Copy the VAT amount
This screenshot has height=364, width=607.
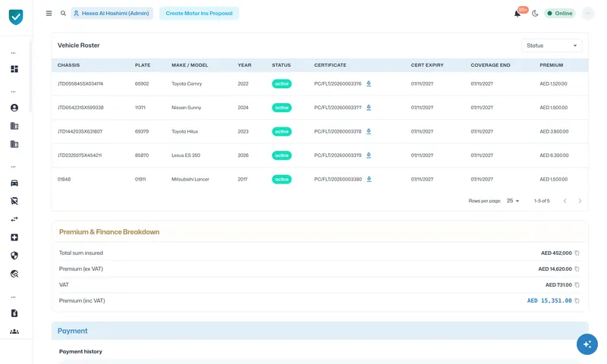tap(577, 284)
